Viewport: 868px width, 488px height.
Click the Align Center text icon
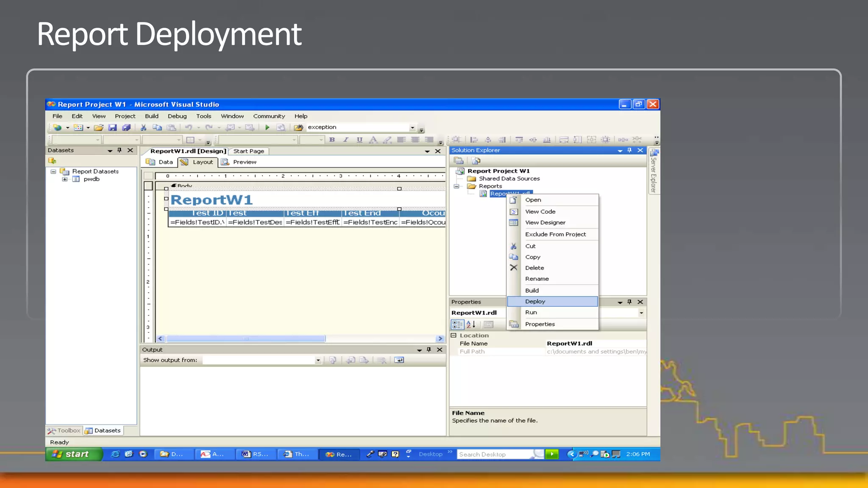(x=415, y=140)
